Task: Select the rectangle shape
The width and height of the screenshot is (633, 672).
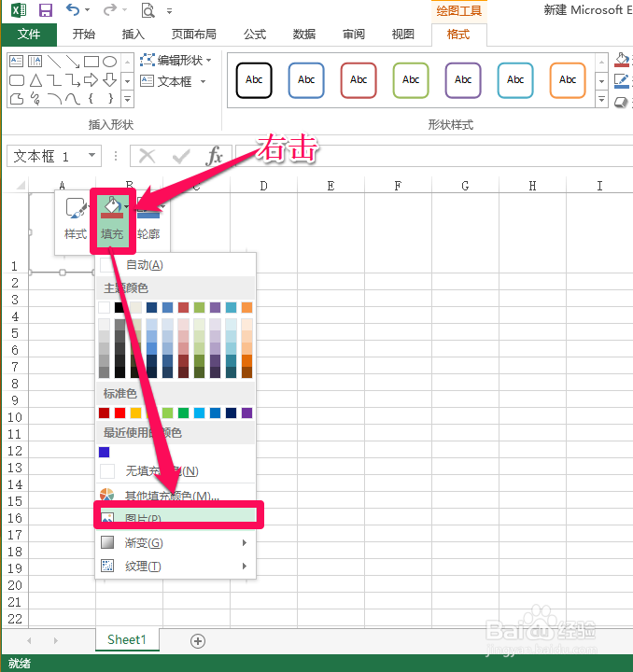Action: point(91,62)
